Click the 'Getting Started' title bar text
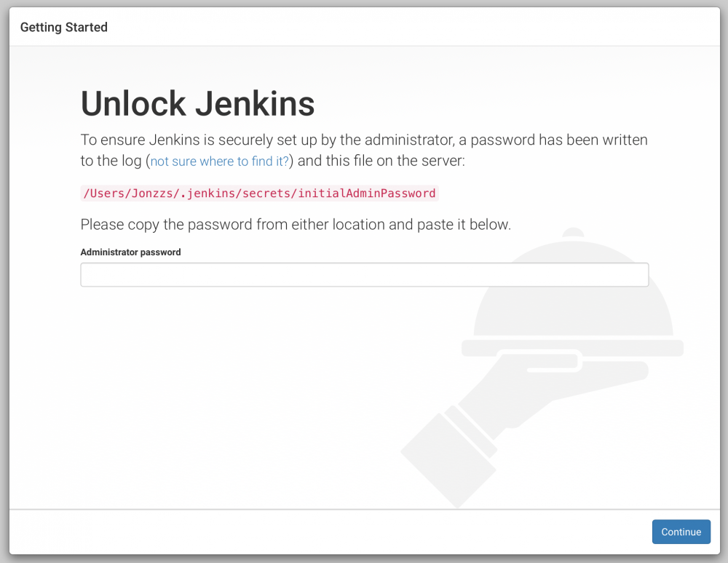728x563 pixels. click(63, 27)
